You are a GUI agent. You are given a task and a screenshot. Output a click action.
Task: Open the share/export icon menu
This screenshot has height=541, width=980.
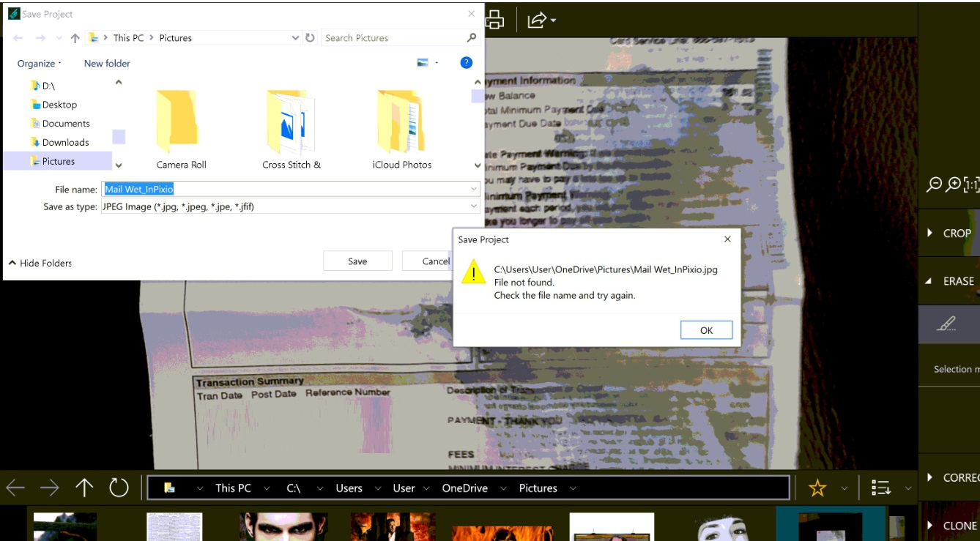(541, 20)
